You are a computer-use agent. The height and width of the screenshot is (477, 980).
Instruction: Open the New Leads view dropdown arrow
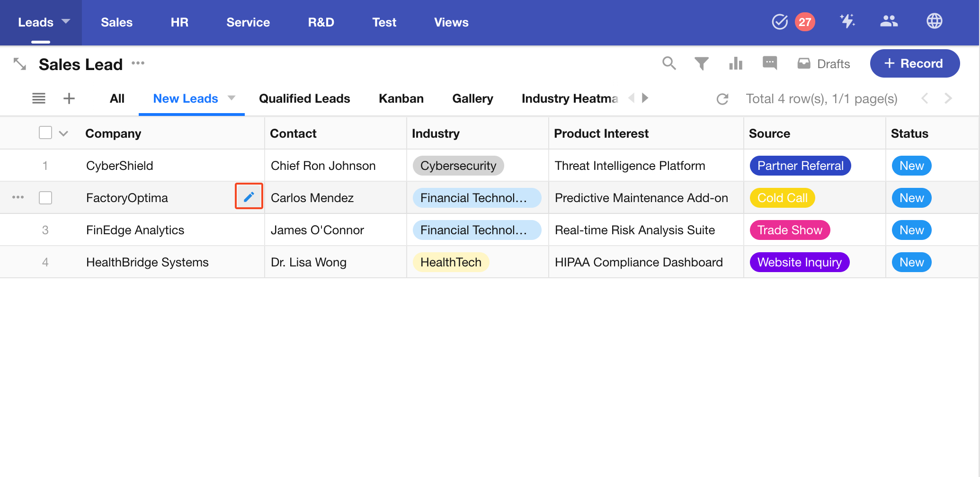[x=232, y=98]
